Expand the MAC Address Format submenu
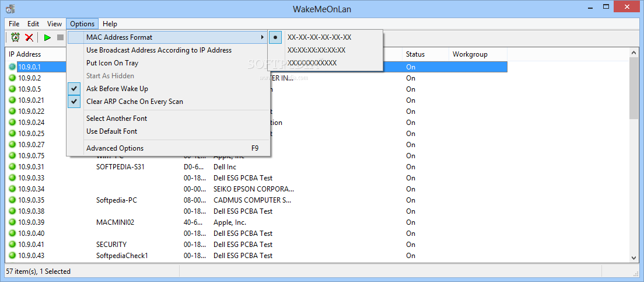Viewport: 644px width, 282px height. [169, 37]
